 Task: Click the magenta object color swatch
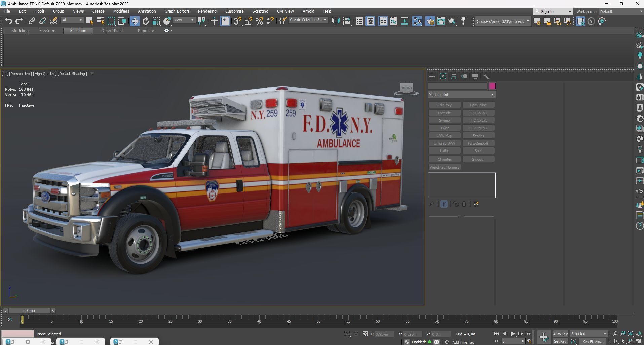[492, 86]
